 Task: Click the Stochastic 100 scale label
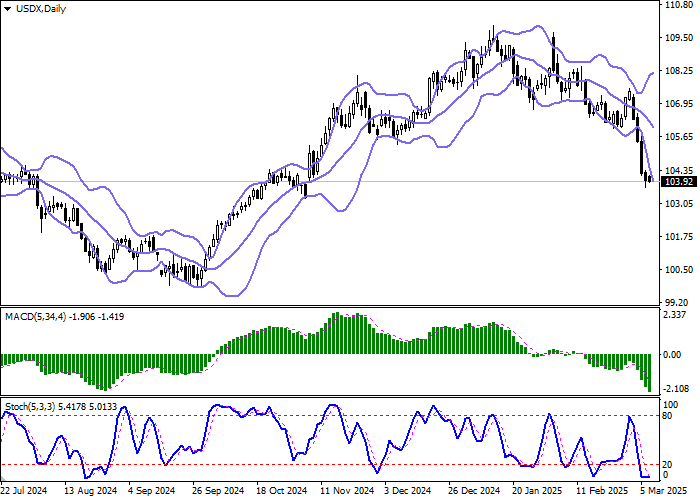[672, 403]
